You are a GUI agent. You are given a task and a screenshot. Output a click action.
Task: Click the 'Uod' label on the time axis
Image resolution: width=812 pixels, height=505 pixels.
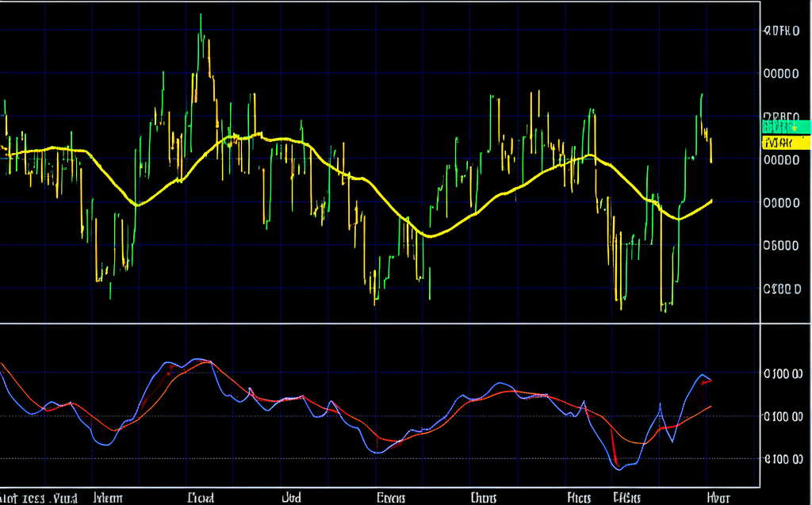[291, 498]
